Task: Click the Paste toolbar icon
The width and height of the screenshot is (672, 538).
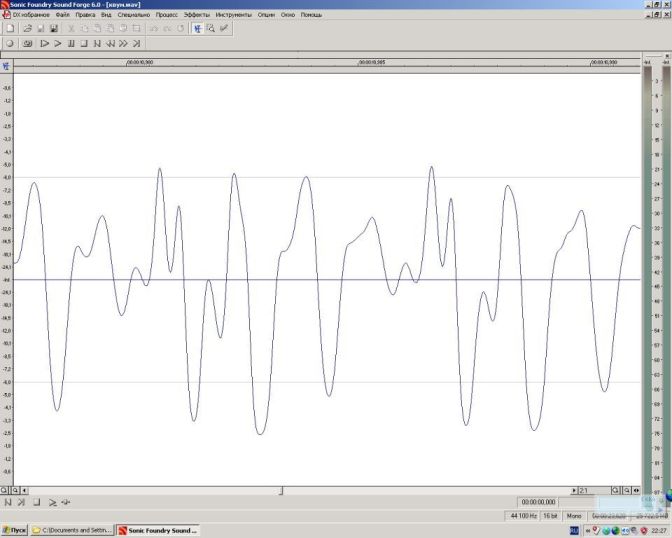Action: point(97,29)
